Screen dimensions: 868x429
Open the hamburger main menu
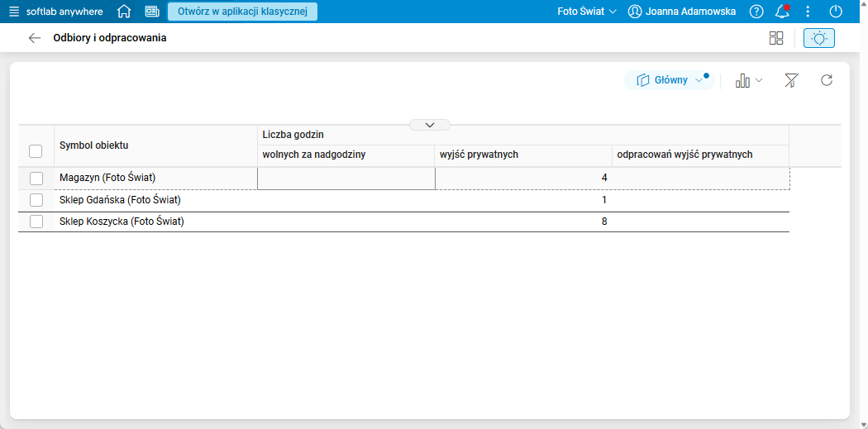click(14, 12)
